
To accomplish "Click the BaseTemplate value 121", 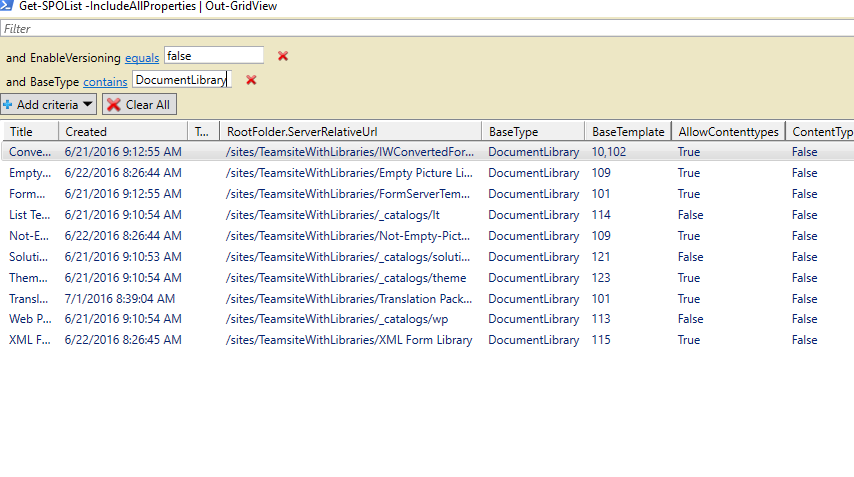I will tap(601, 257).
